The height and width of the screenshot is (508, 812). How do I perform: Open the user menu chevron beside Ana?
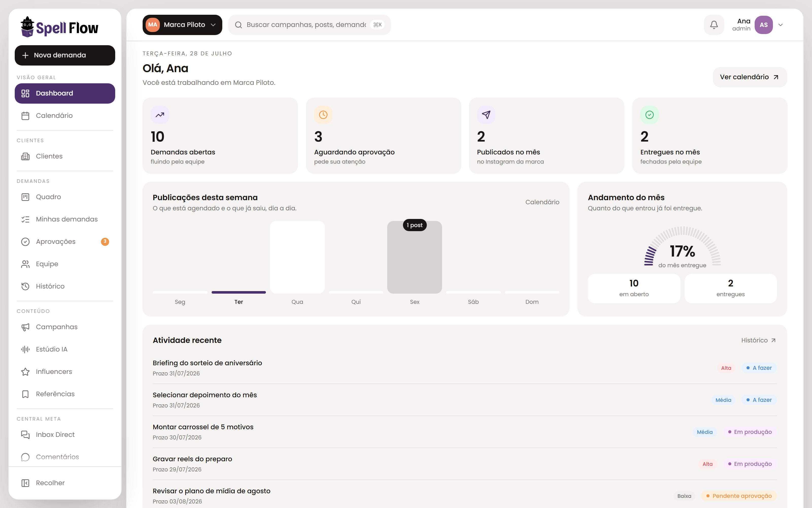tap(781, 25)
